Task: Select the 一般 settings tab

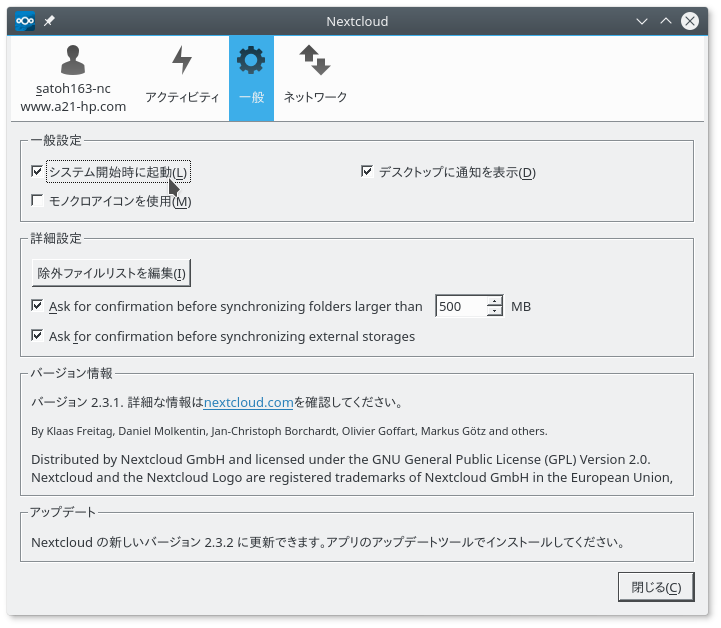Action: click(252, 79)
